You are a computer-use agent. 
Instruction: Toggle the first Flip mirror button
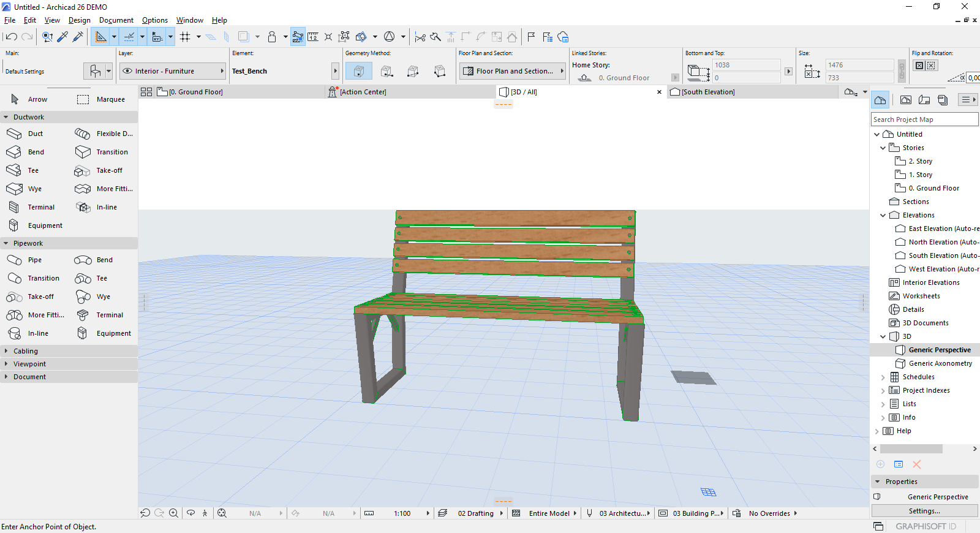919,66
